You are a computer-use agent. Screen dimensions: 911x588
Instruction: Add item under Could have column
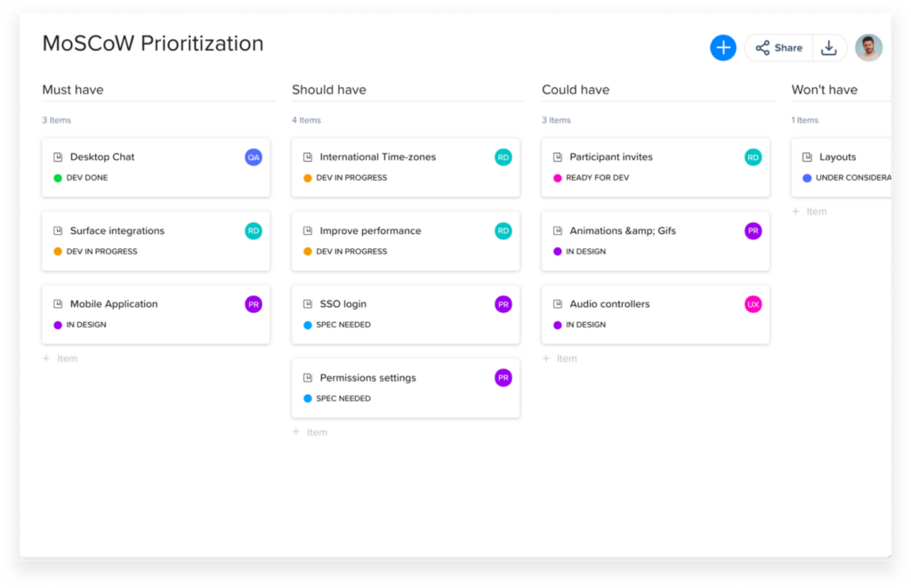click(x=560, y=358)
